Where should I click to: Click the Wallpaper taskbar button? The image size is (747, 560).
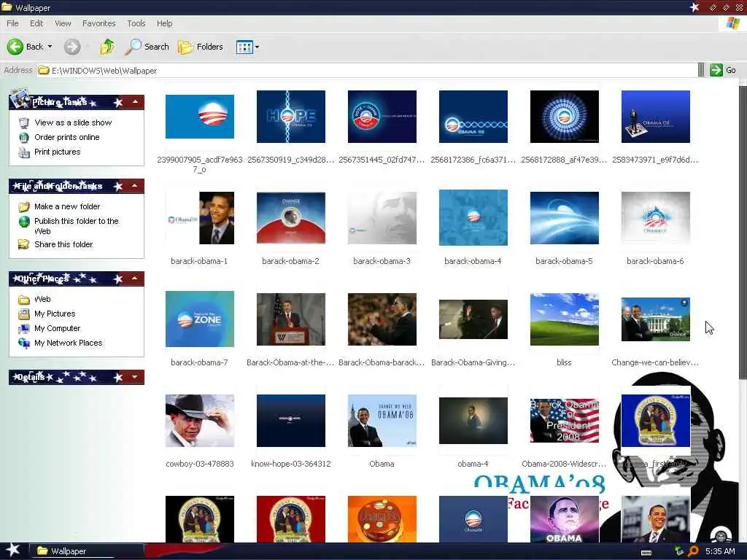(x=87, y=551)
